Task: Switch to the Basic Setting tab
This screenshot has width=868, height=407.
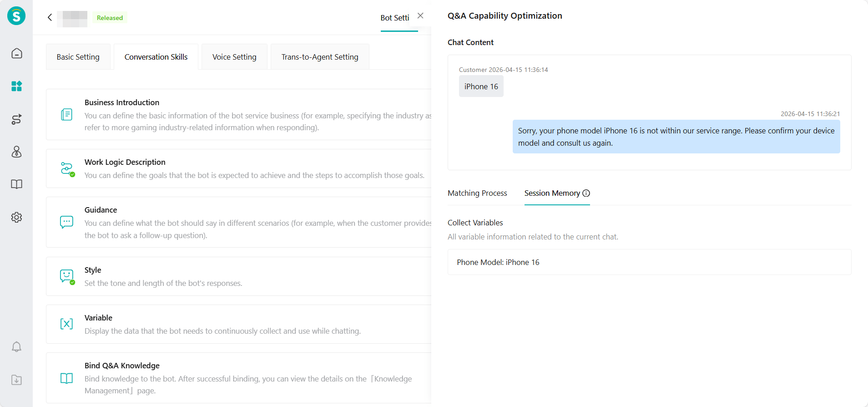Action: [x=78, y=57]
